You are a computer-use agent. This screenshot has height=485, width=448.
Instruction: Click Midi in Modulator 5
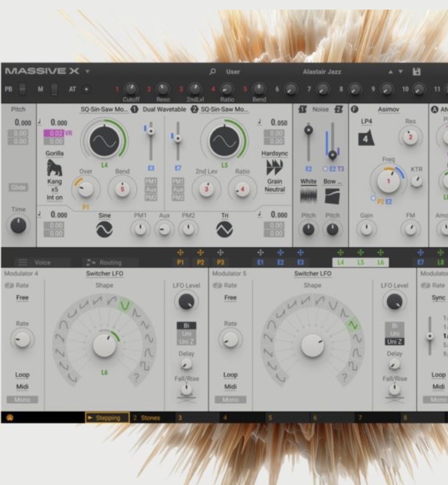231,387
